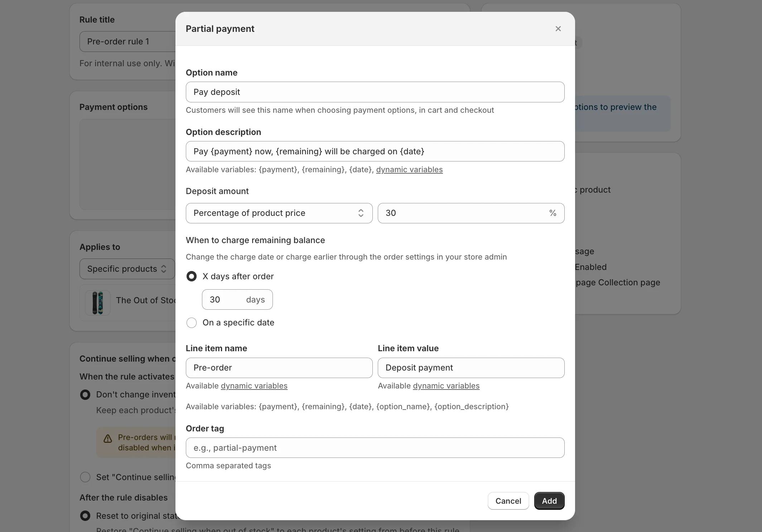
Task: Select On a specific date option
Action: (192, 323)
